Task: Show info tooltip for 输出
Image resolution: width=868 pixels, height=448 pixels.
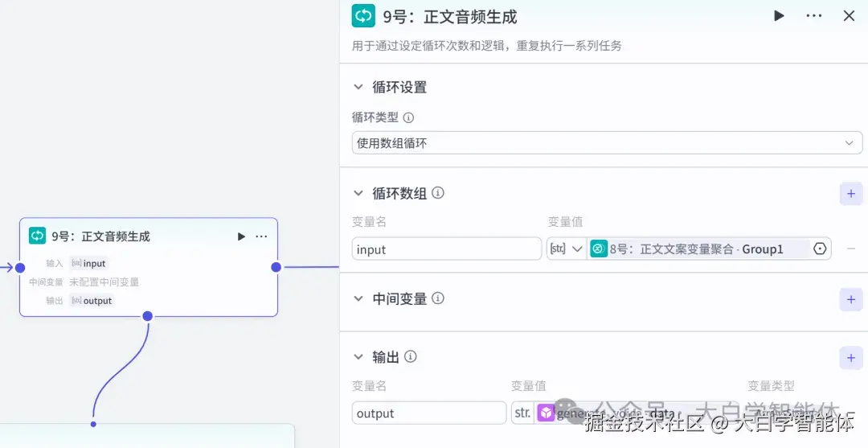Action: coord(410,357)
